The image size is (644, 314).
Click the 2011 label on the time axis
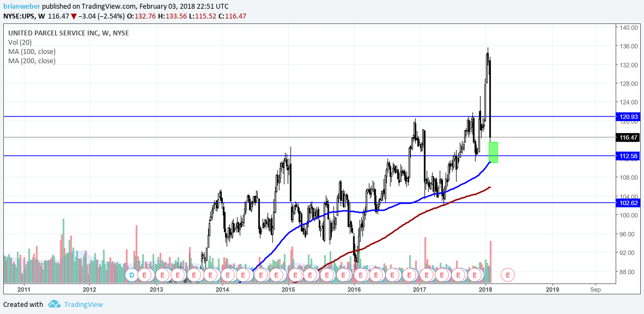[24, 289]
